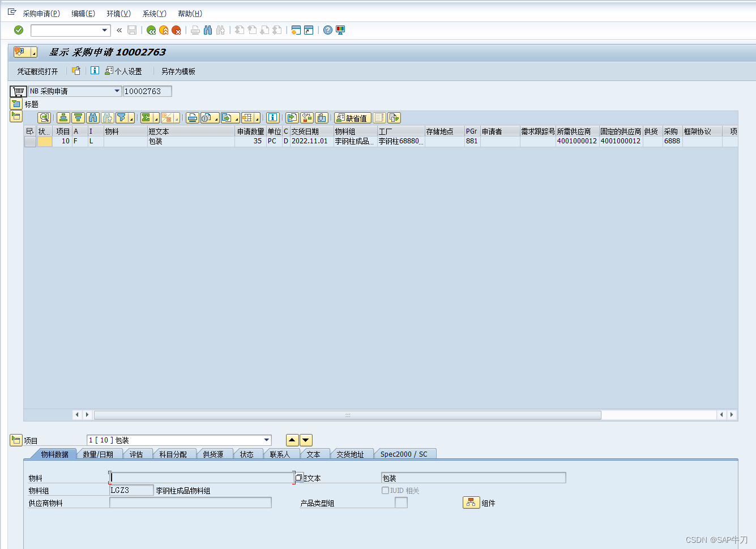
Task: Click the requisition number field 10002763
Action: (147, 91)
